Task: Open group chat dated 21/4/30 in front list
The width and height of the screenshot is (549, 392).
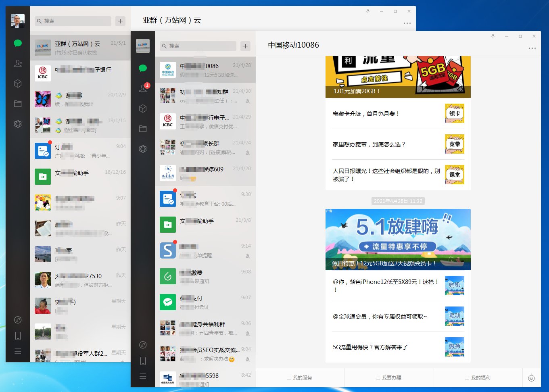Action: point(205,96)
